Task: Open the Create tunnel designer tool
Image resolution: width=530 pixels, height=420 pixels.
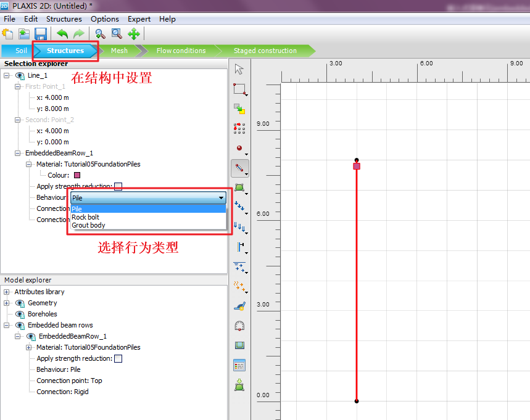Action: (x=239, y=326)
